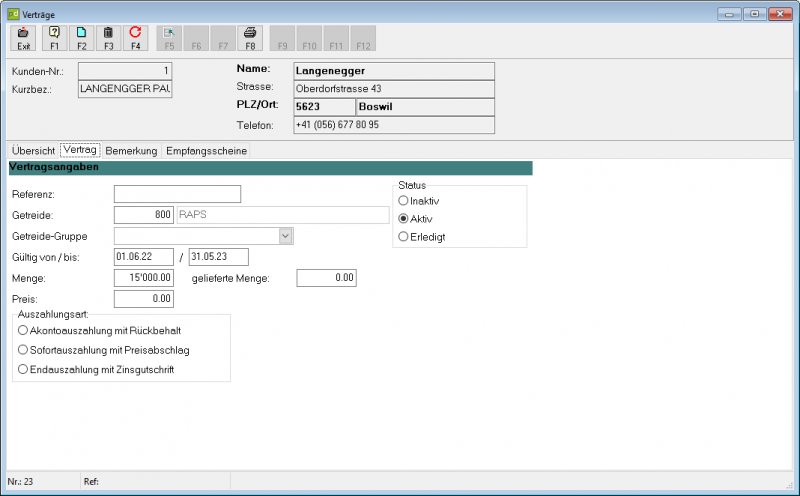Viewport: 800px width, 496px height.
Task: Click the RAPS grain name field
Action: tap(283, 215)
